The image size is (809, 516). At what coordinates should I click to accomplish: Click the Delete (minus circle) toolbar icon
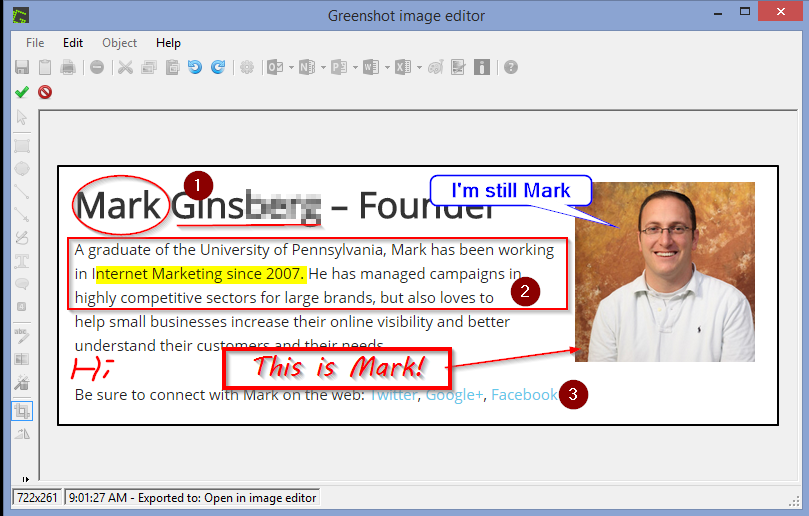click(97, 67)
